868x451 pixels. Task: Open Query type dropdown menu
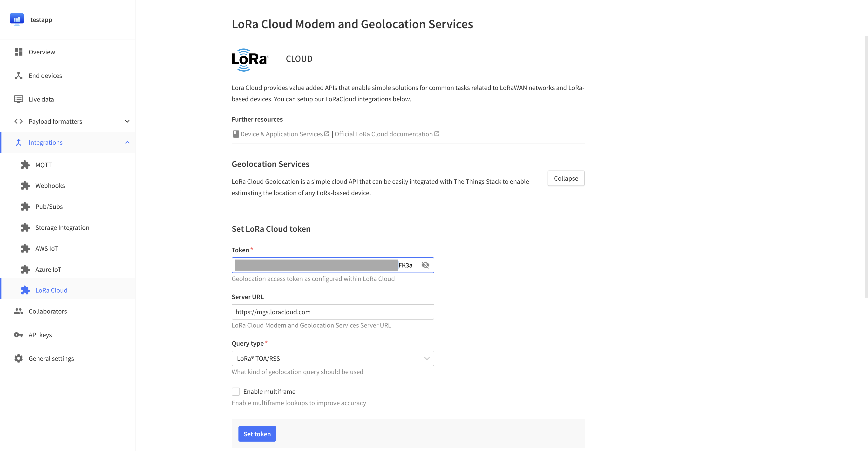click(332, 358)
